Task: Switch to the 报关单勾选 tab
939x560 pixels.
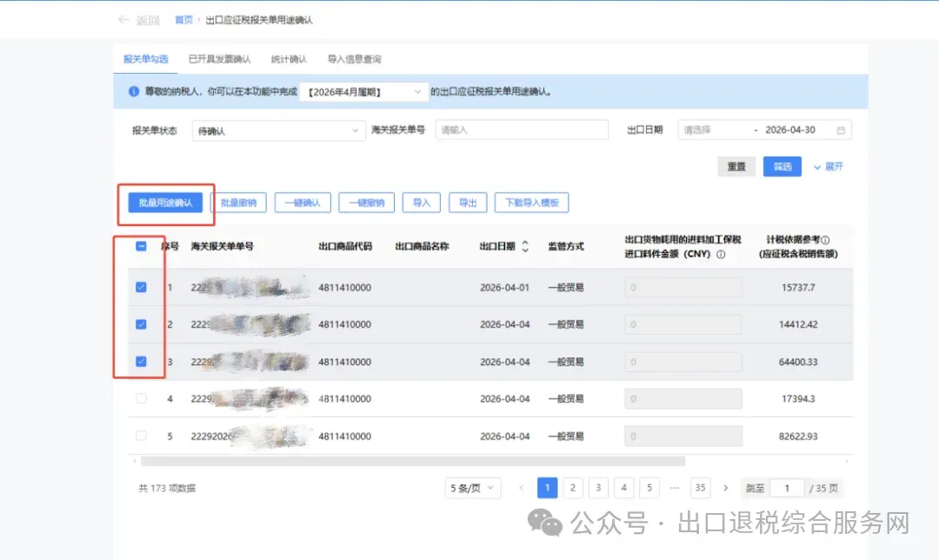Action: [x=145, y=59]
